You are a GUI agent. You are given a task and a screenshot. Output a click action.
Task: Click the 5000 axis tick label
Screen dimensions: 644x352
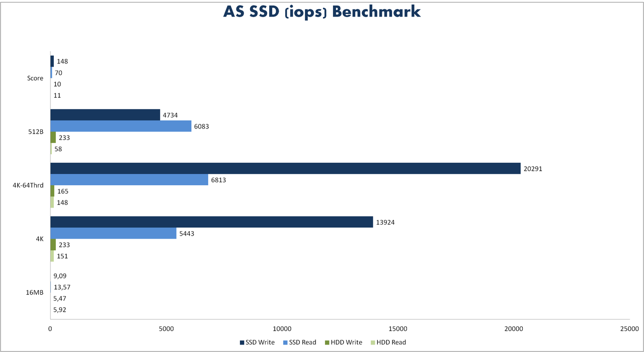(x=166, y=329)
